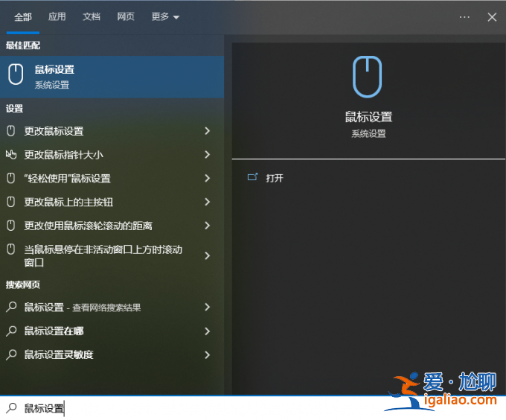
Task: Click the magnifier icon in search box
Action: [x=11, y=408]
